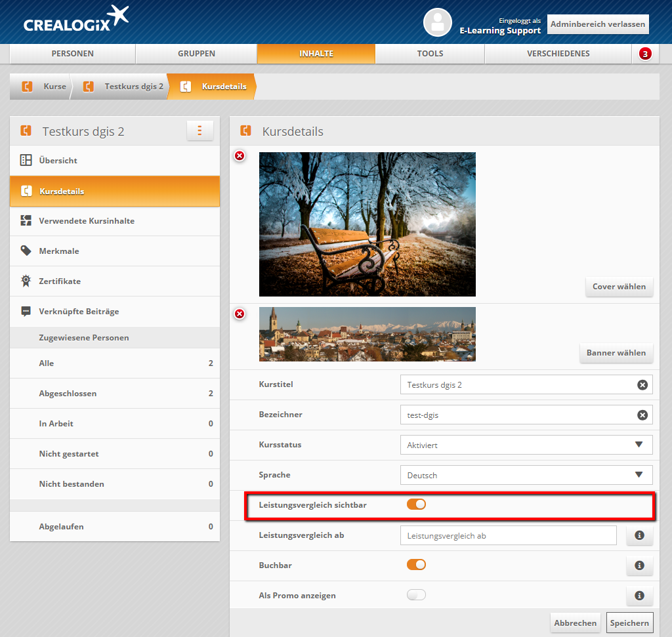Open the red notification badge
Screen dimensions: 672x637
click(x=645, y=54)
